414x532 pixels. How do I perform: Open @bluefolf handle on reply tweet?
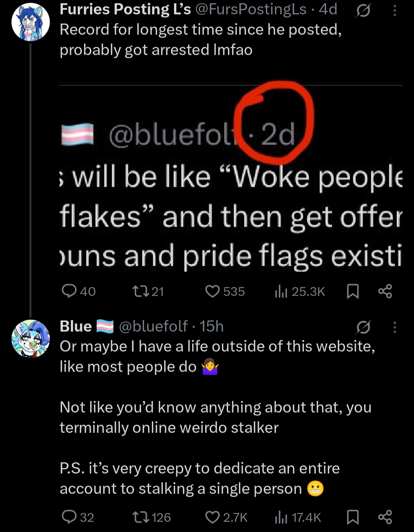pos(153,326)
